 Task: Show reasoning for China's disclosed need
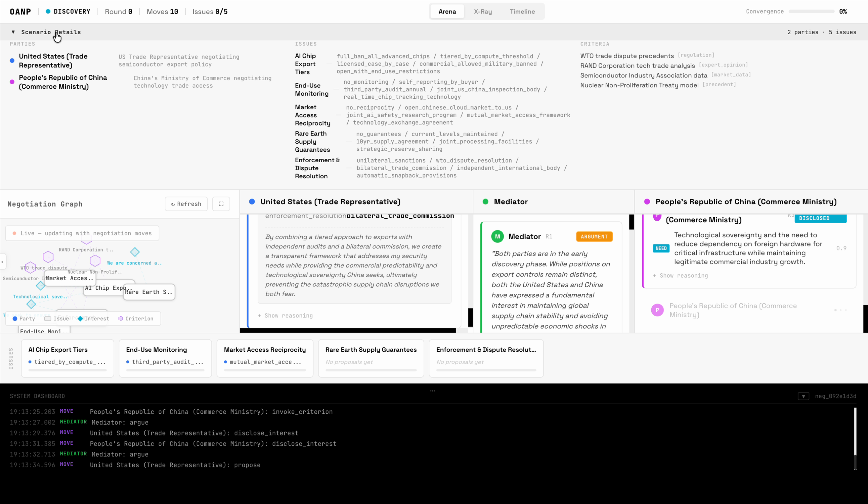[x=680, y=276]
